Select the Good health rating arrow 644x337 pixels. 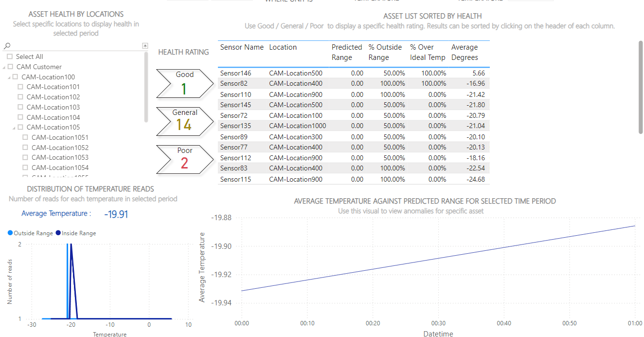184,84
